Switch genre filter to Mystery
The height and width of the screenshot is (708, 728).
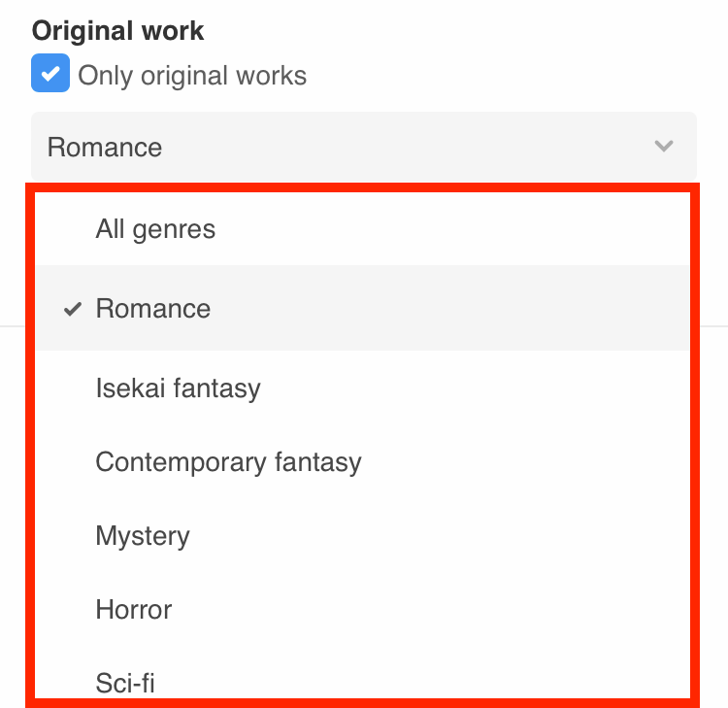click(x=143, y=535)
